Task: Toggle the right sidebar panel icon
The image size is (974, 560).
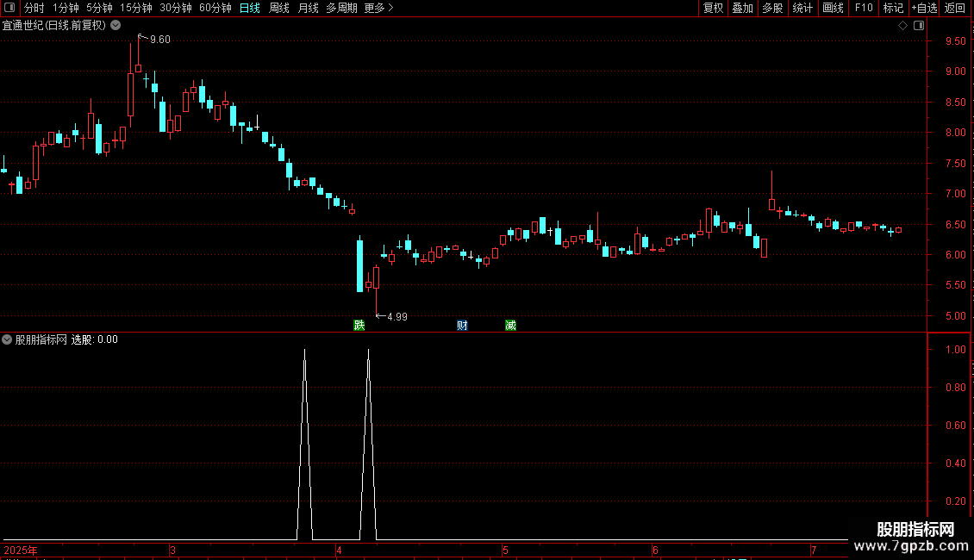Action: (919, 26)
